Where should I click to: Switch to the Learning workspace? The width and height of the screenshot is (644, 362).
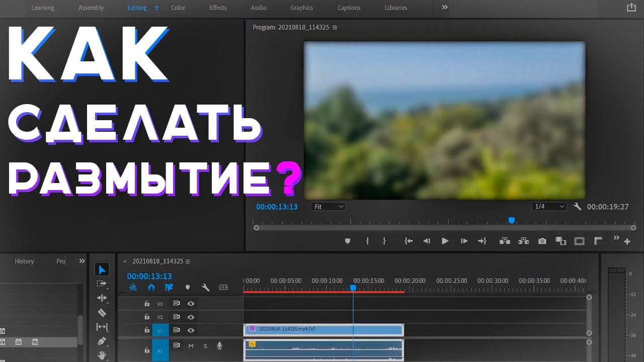43,8
